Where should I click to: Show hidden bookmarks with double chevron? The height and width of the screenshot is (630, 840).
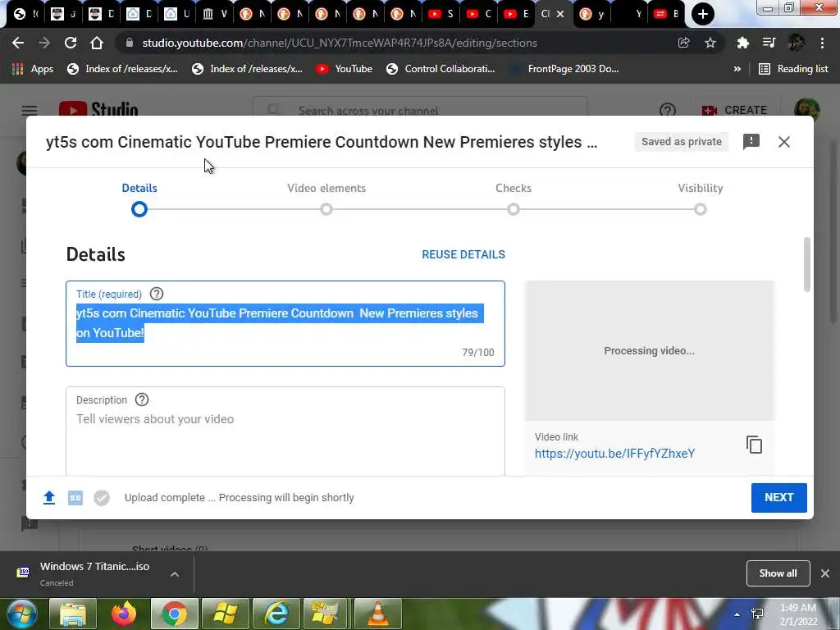coord(737,69)
